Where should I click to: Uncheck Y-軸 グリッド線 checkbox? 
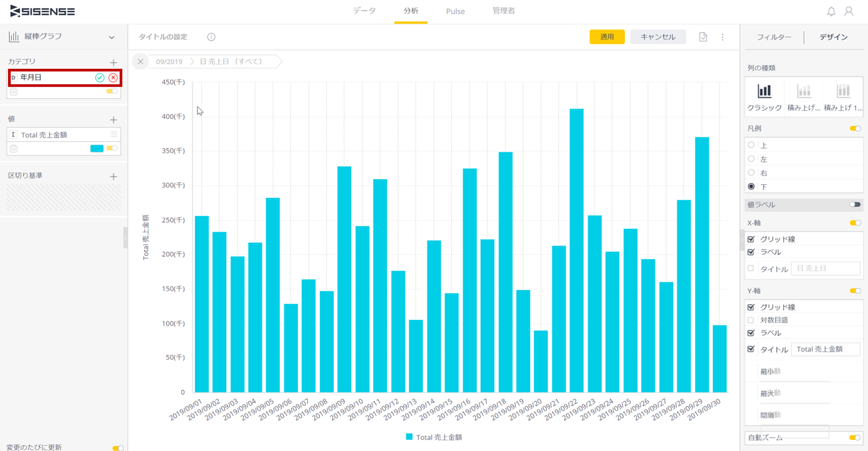pos(751,307)
